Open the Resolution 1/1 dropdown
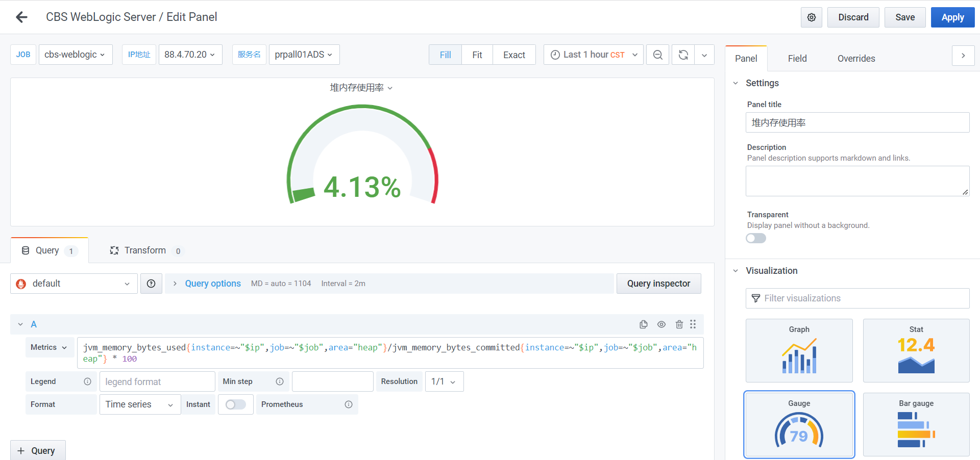The image size is (980, 460). coord(444,381)
